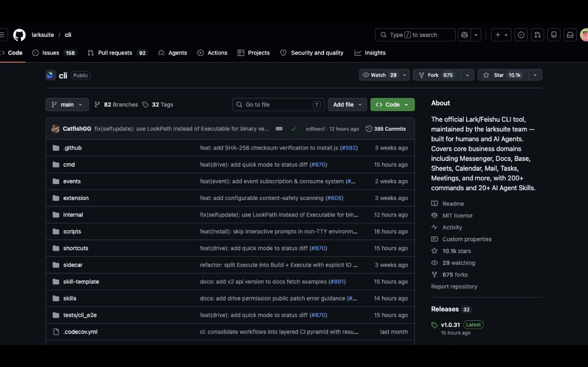Open the green Code dropdown
The image size is (588, 367).
click(x=393, y=105)
